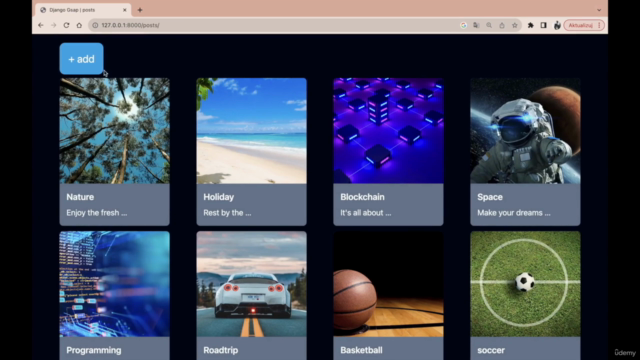Open a new browser tab
The image size is (640, 360).
point(140,10)
